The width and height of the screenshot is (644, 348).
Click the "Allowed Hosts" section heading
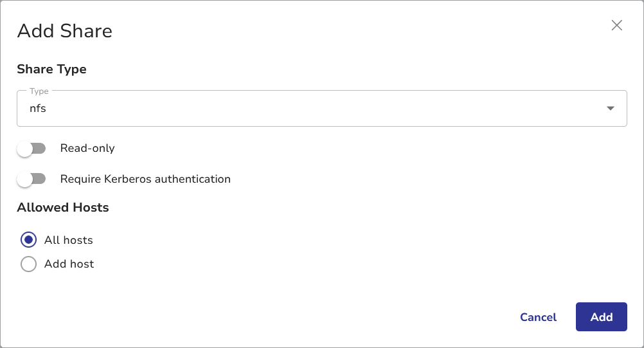point(63,207)
